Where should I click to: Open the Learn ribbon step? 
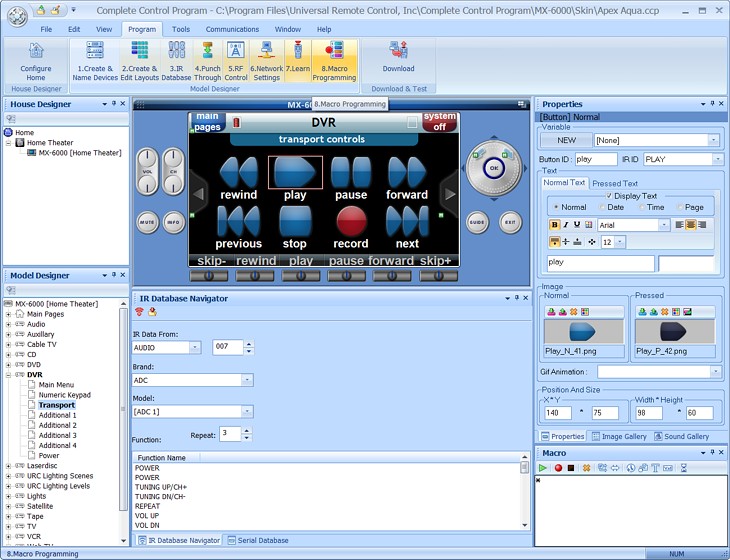[x=297, y=61]
